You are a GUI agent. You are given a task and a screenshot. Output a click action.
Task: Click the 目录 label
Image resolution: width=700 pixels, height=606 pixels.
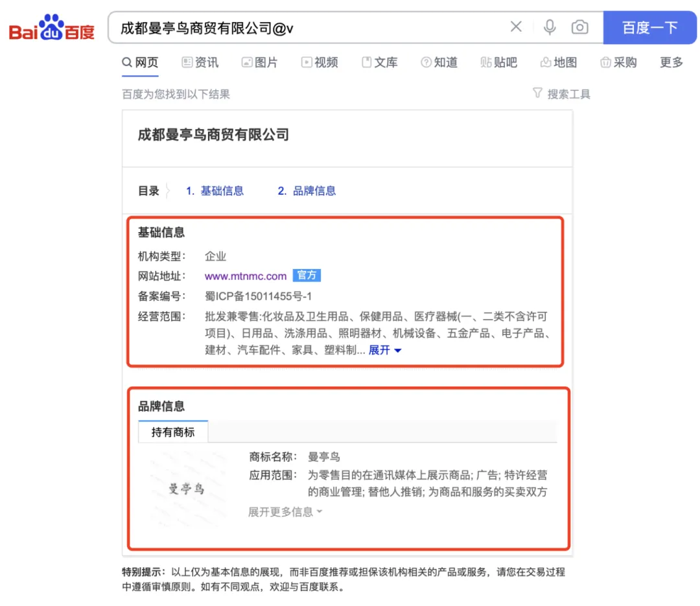(x=148, y=191)
